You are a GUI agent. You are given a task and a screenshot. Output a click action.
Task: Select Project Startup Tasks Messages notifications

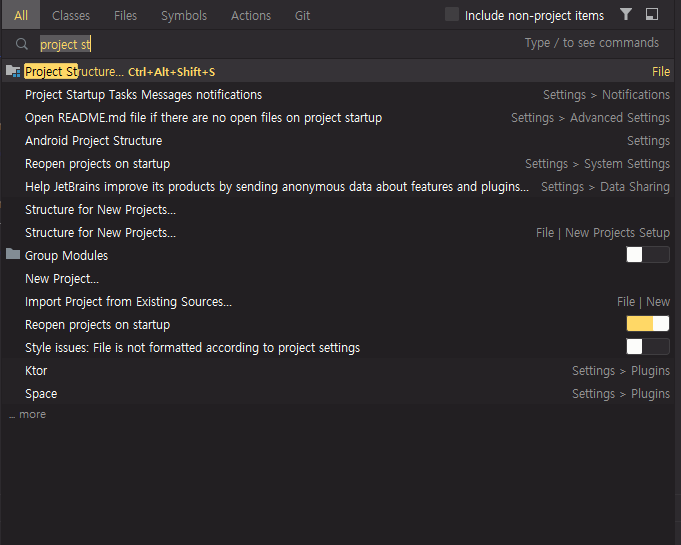coord(338,95)
